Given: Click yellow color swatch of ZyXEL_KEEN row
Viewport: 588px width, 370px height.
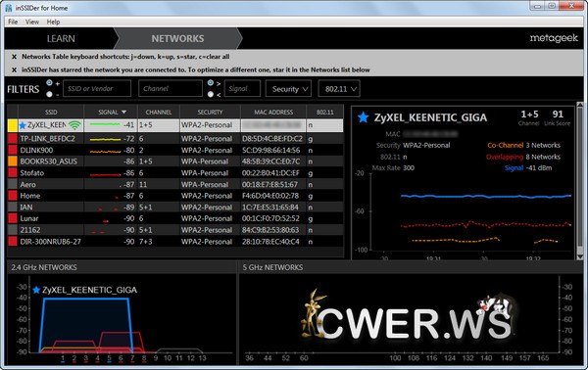Looking at the screenshot, I should pyautogui.click(x=13, y=125).
